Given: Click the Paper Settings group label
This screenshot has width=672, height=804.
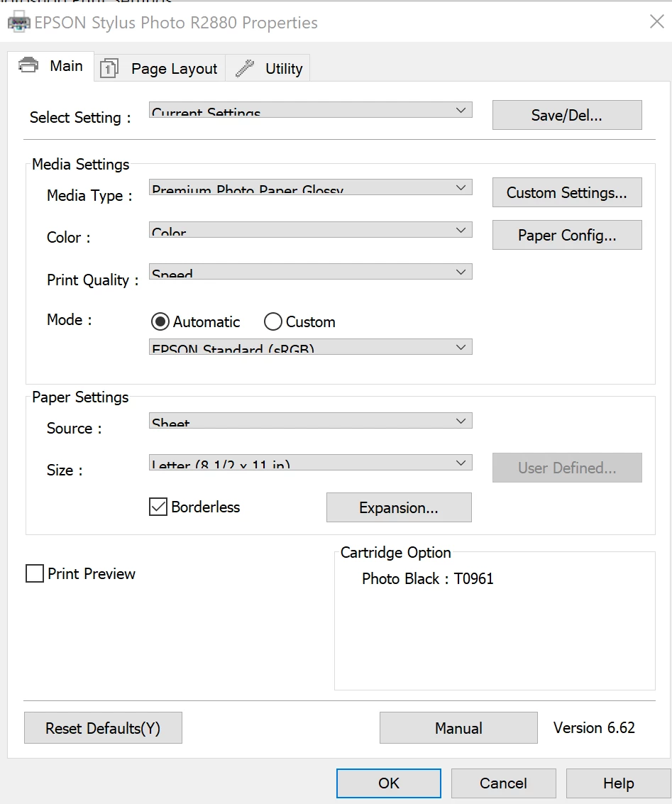Looking at the screenshot, I should pos(80,397).
